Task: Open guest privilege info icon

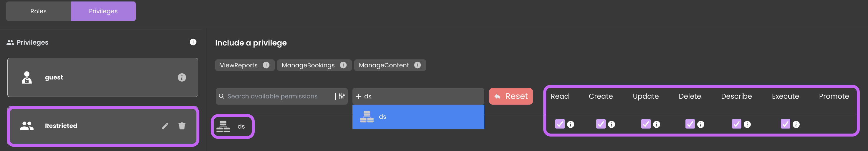Action: [182, 77]
